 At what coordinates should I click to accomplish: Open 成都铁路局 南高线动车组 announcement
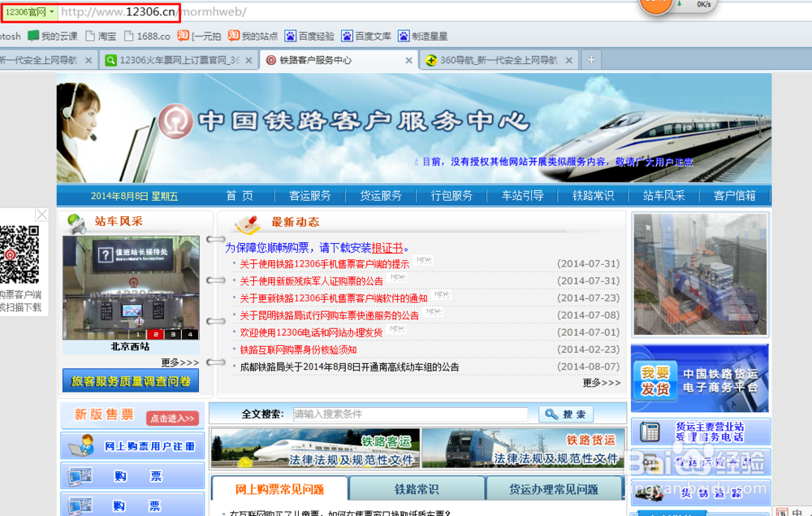point(349,366)
